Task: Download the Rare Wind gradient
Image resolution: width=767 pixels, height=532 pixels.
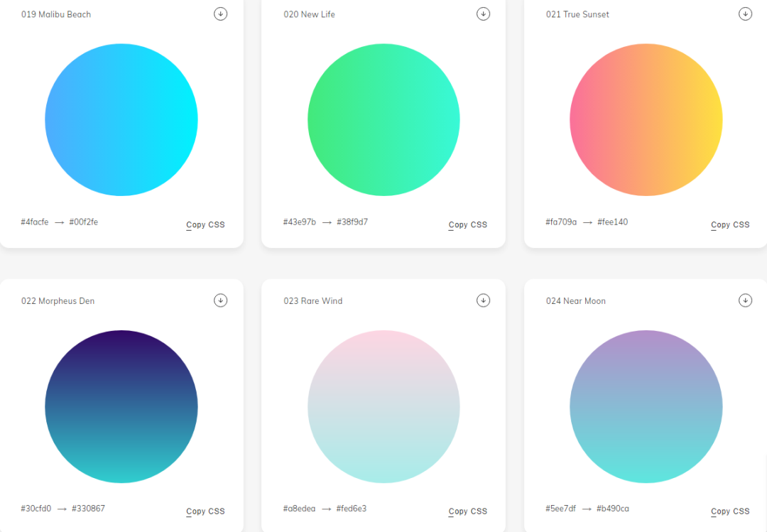Action: point(484,300)
